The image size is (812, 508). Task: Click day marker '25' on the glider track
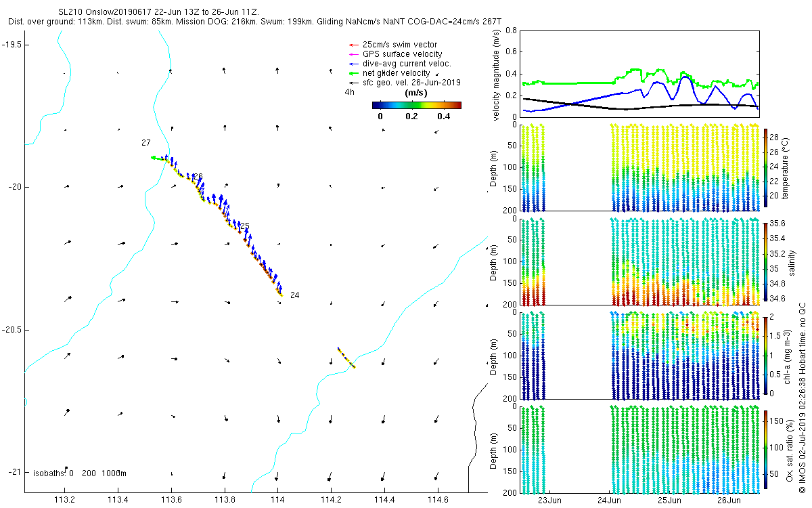coord(245,226)
